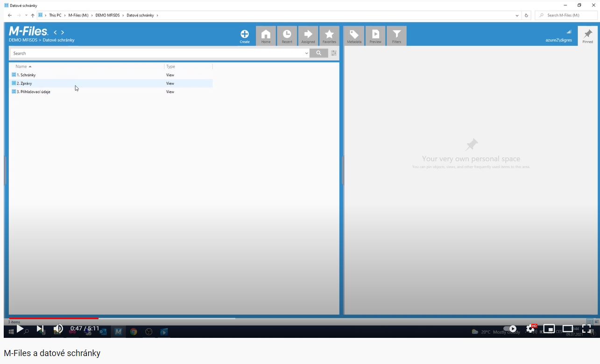
Task: Navigate back with M-Files left chevron
Action: (x=55, y=32)
